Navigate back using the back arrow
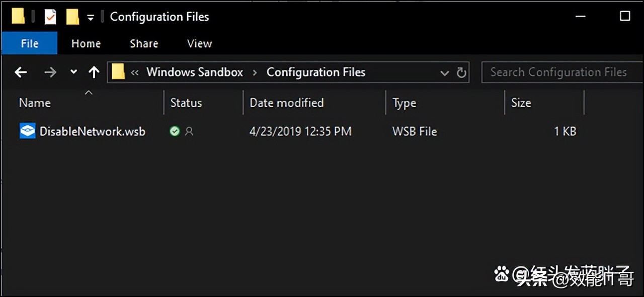This screenshot has width=644, height=297. tap(21, 72)
